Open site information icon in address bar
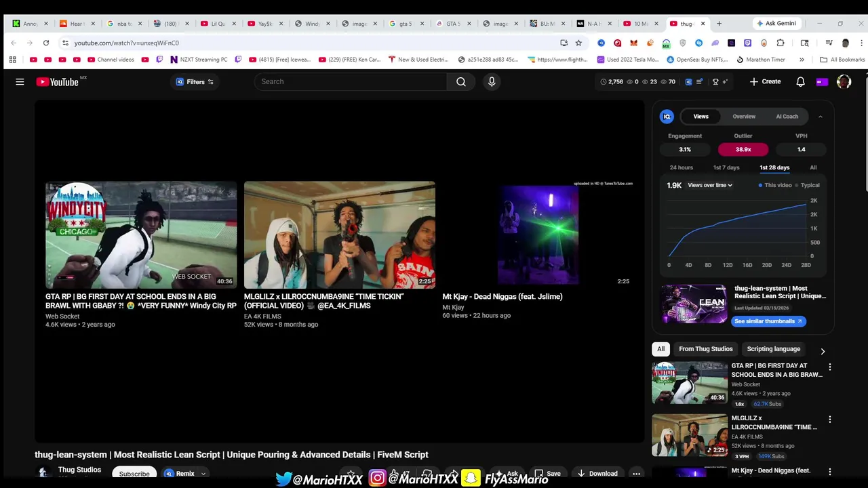This screenshot has height=488, width=868. coord(65,43)
